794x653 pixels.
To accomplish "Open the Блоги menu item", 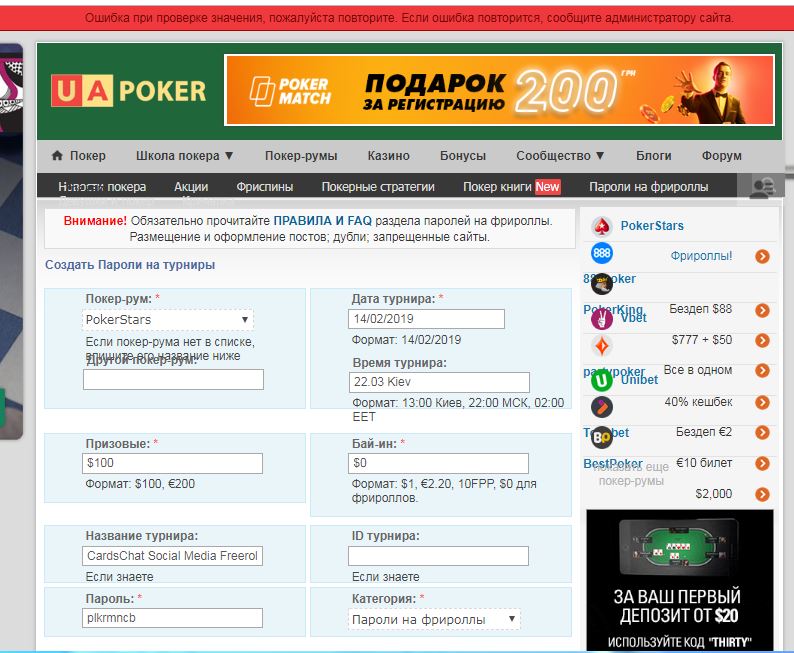I will click(x=654, y=155).
